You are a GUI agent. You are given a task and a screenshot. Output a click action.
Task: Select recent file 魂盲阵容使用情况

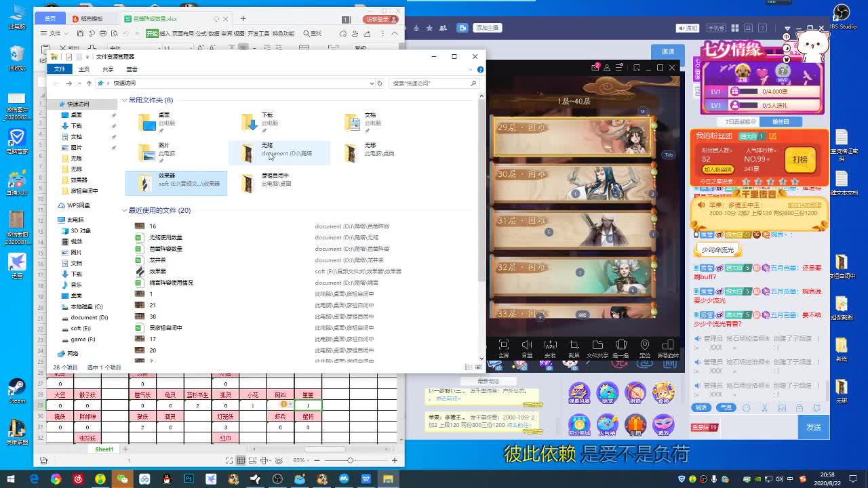point(171,283)
